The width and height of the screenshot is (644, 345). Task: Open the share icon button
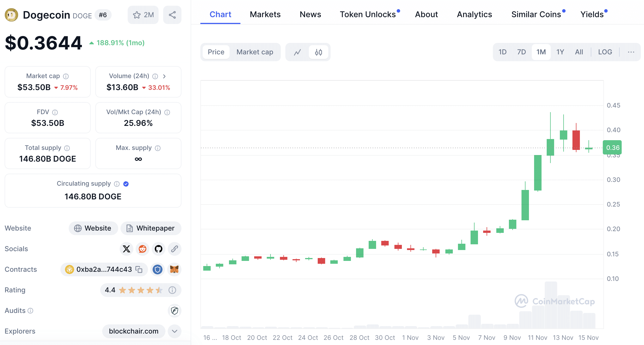pyautogui.click(x=172, y=15)
